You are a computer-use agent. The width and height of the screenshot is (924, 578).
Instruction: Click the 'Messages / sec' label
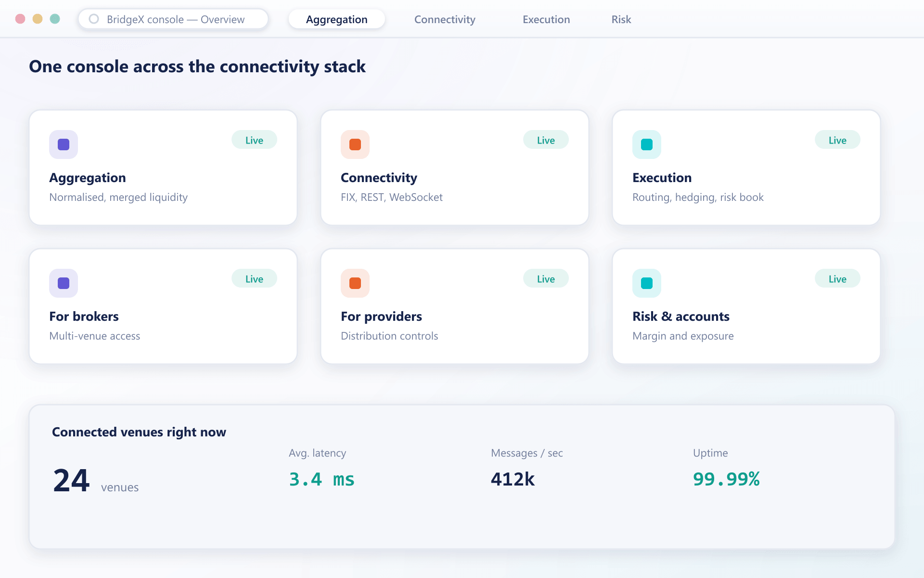coord(527,453)
